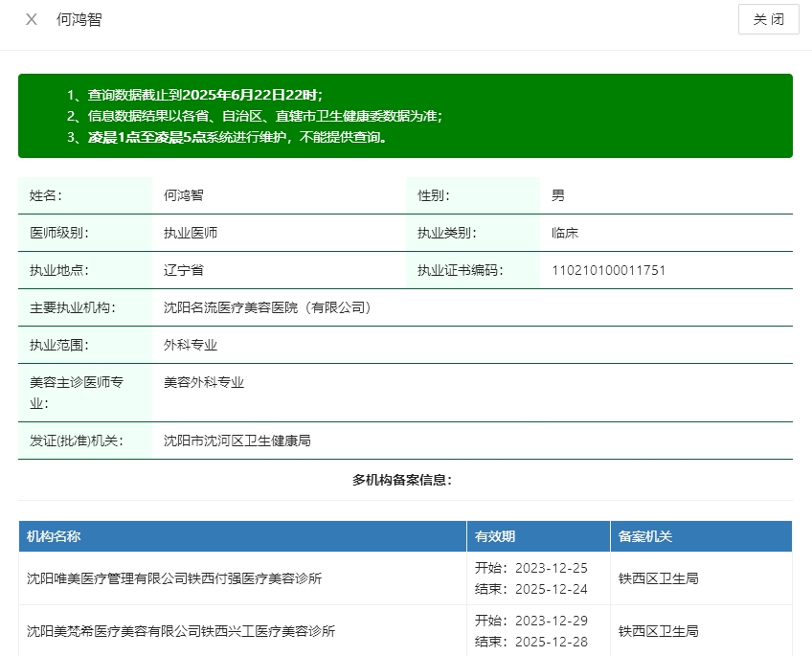Click end date 2025-12-24
Screen dimensions: 812x656
pyautogui.click(x=551, y=589)
